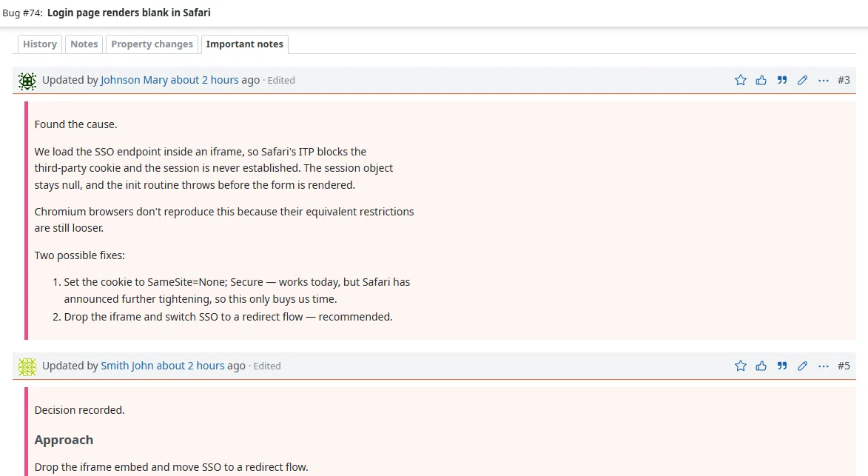The image size is (868, 476).
Task: Switch to the History tab
Action: tap(40, 44)
